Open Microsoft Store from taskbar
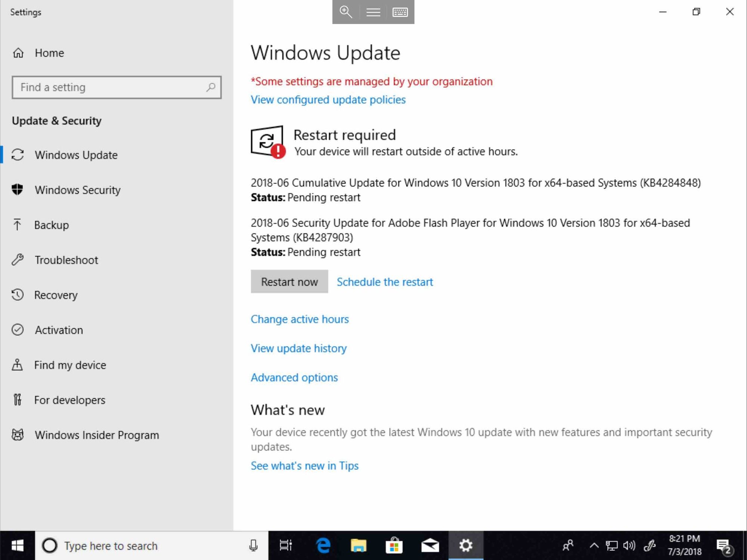The height and width of the screenshot is (560, 747). 394,546
